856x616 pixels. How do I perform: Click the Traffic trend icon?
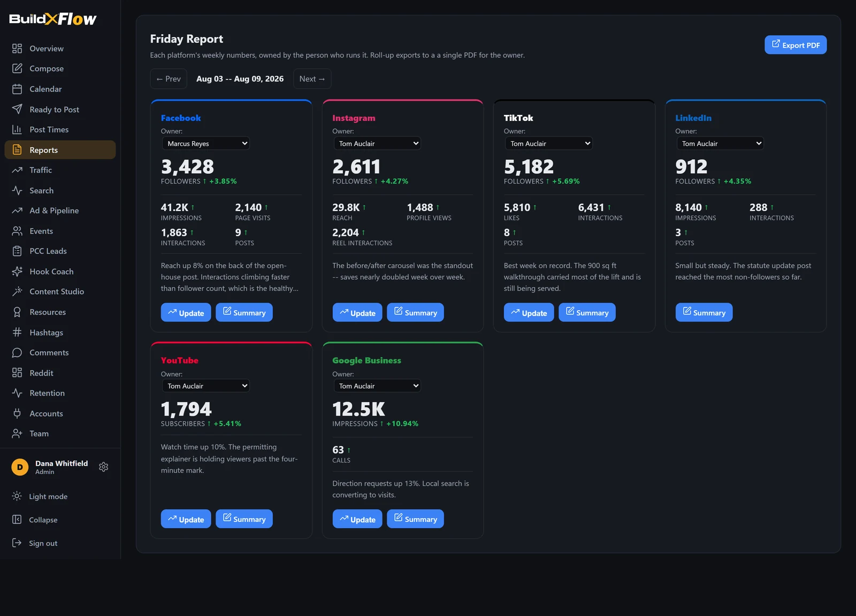[17, 170]
